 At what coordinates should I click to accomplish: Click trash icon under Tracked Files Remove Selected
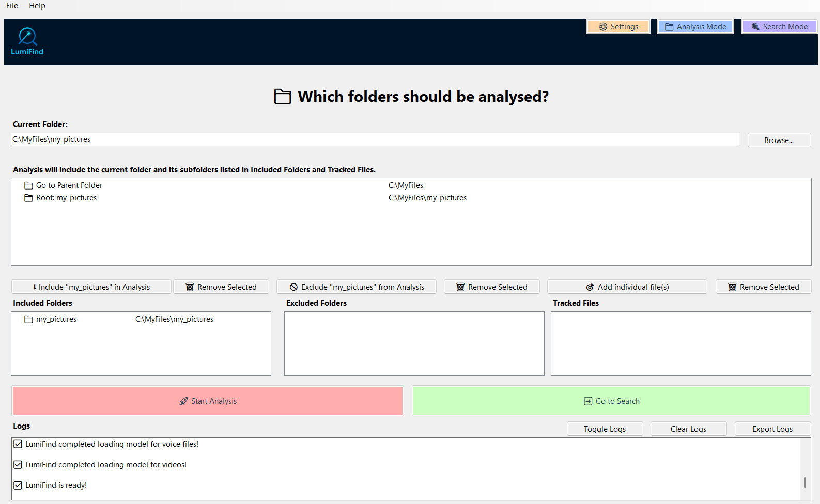(732, 287)
